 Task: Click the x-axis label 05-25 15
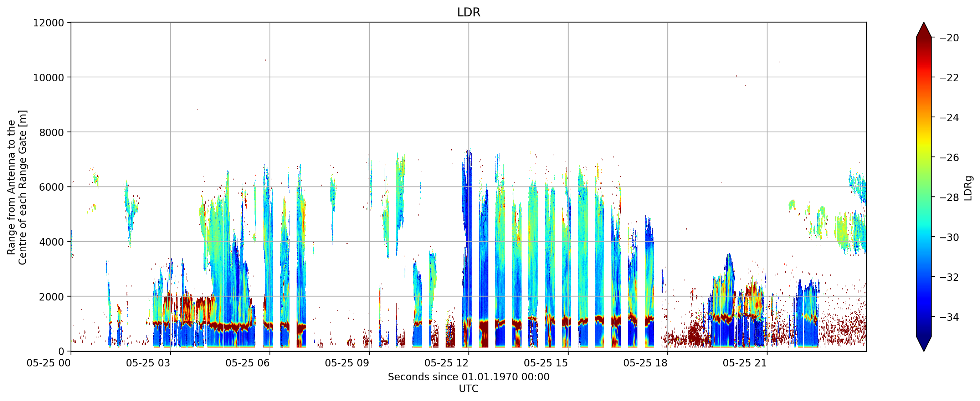point(546,363)
